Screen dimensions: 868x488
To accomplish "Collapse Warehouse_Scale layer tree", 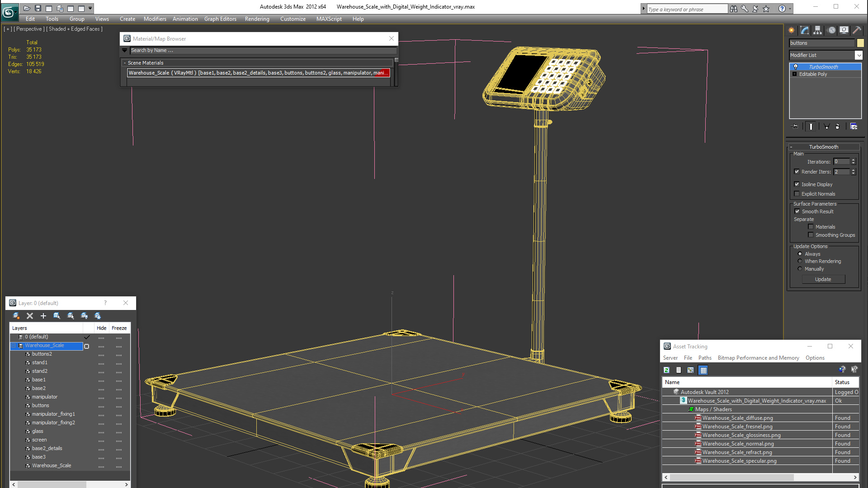I will pyautogui.click(x=14, y=346).
